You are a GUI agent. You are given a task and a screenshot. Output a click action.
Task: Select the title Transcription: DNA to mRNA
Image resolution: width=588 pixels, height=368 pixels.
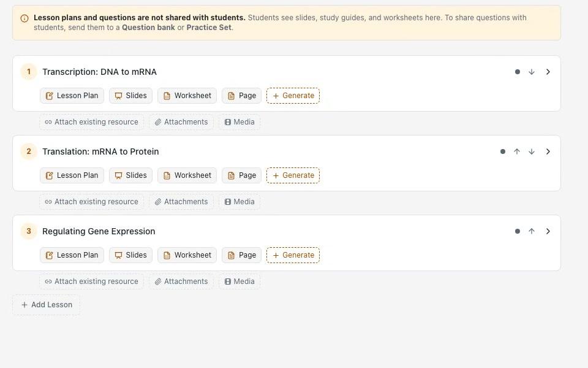tap(99, 72)
